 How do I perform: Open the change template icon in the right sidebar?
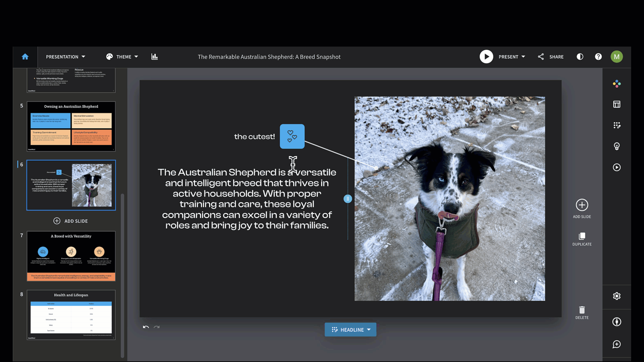click(x=617, y=125)
